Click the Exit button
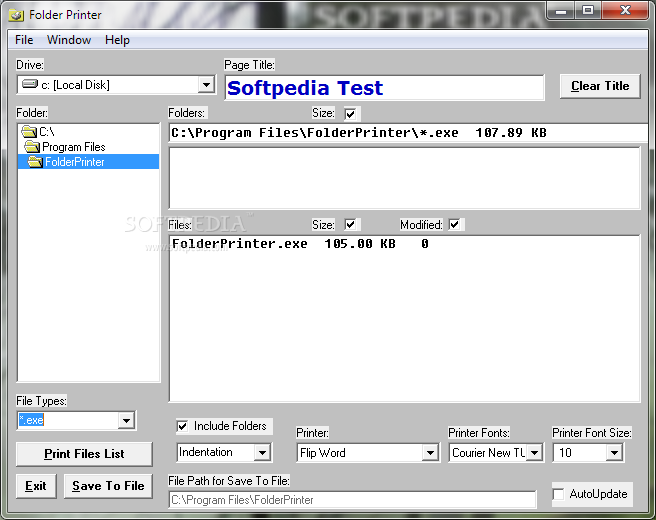 [x=36, y=486]
